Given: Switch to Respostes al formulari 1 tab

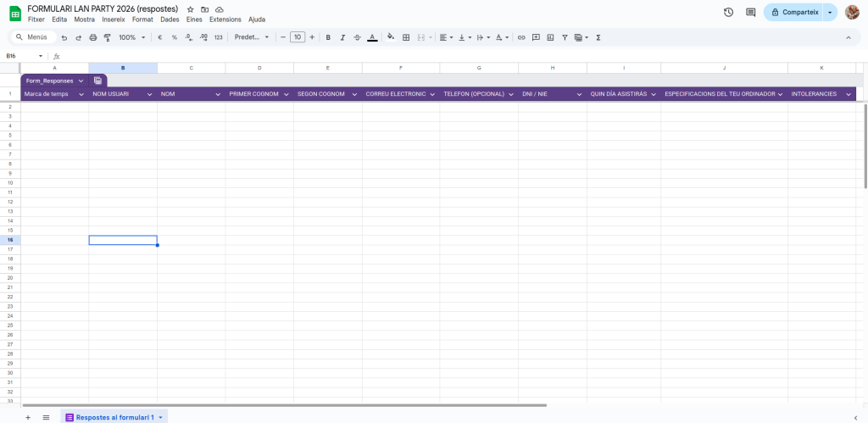Looking at the screenshot, I should click(x=114, y=417).
